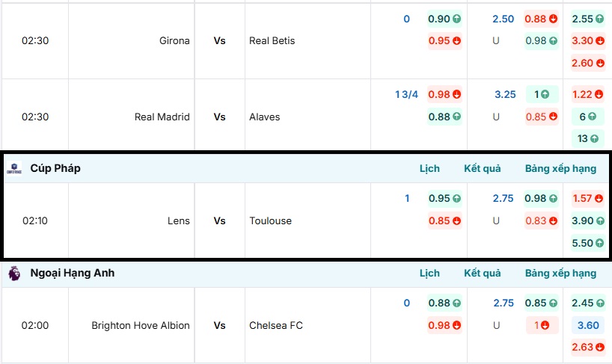The image size is (612, 364).
Task: Select the Chelsea FC team name
Action: coord(276,326)
